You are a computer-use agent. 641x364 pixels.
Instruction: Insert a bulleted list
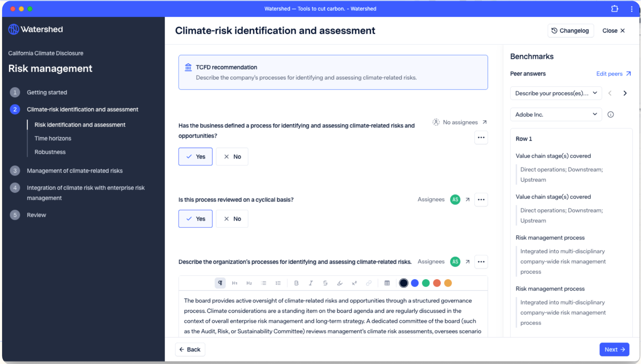pos(263,283)
